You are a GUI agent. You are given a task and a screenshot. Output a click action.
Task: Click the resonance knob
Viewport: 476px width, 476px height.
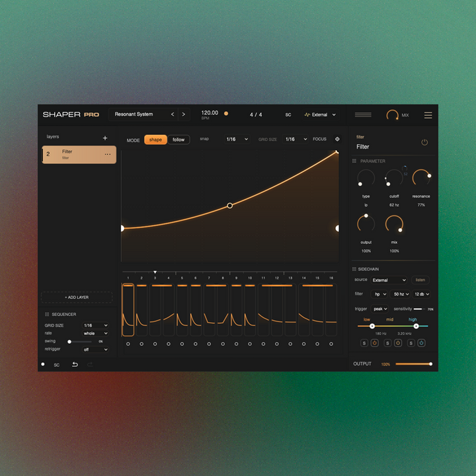pos(421,178)
